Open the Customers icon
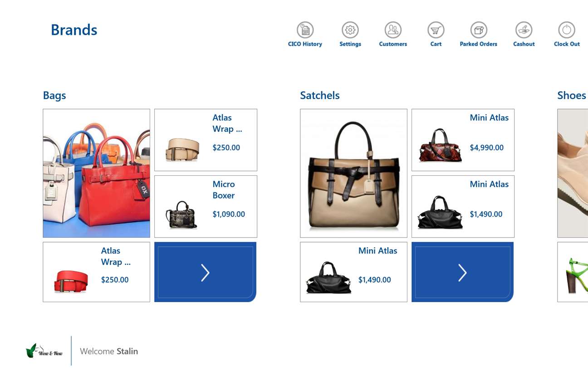This screenshot has height=368, width=588. (x=393, y=30)
